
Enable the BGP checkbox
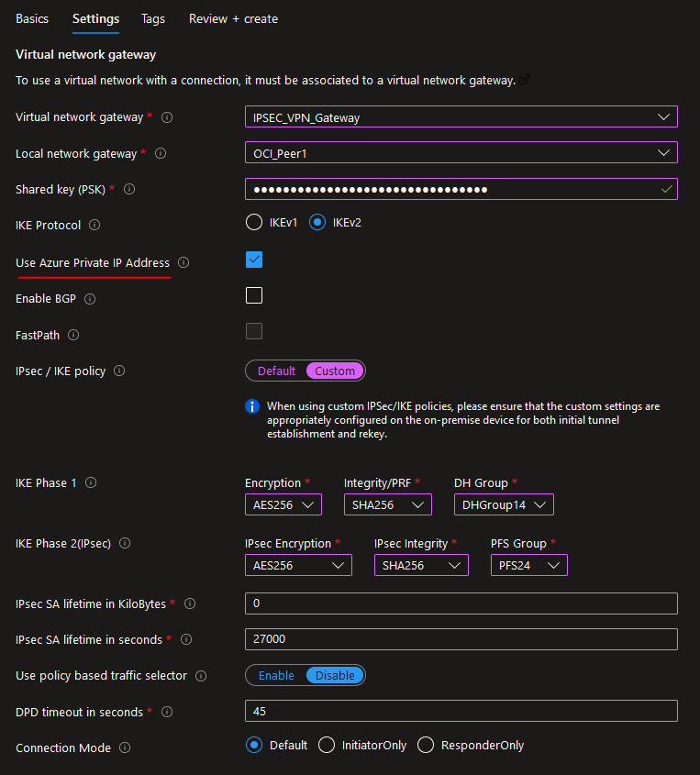[254, 295]
